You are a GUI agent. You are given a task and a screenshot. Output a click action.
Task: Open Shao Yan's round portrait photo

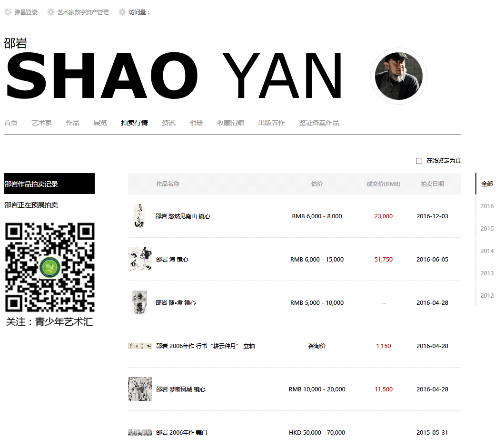(x=398, y=76)
